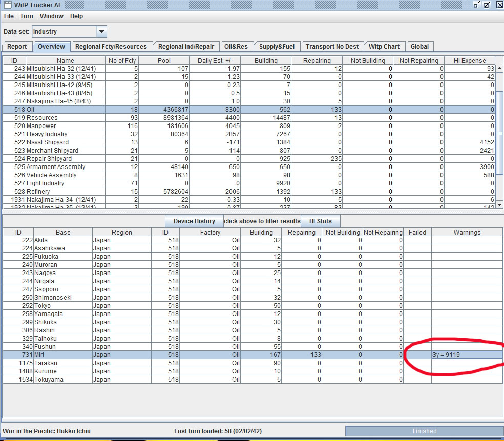This screenshot has width=504, height=441.
Task: Select the Overview tab
Action: [x=51, y=47]
